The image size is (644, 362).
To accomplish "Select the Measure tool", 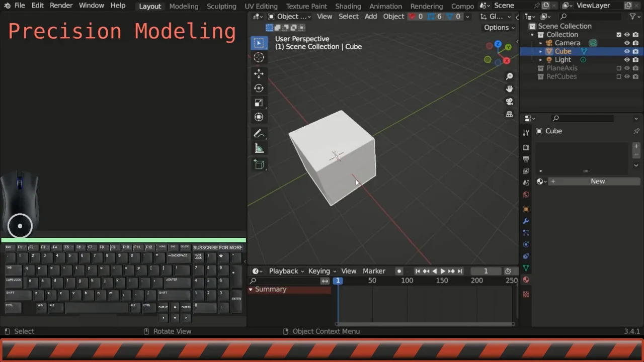I will coord(259,149).
